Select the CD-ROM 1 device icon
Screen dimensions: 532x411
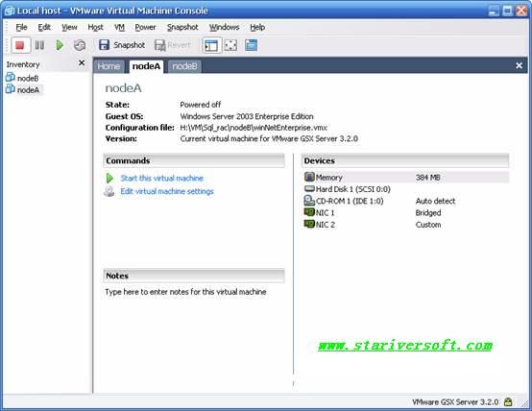309,201
